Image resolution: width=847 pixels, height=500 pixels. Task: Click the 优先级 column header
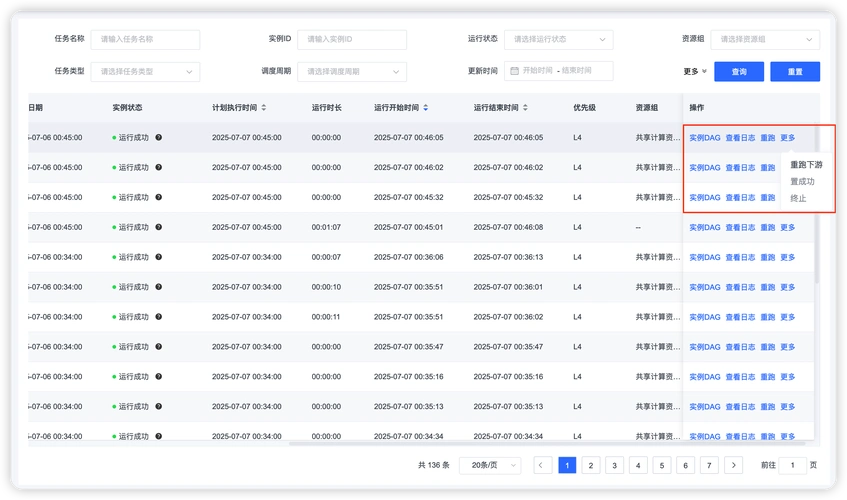point(584,107)
